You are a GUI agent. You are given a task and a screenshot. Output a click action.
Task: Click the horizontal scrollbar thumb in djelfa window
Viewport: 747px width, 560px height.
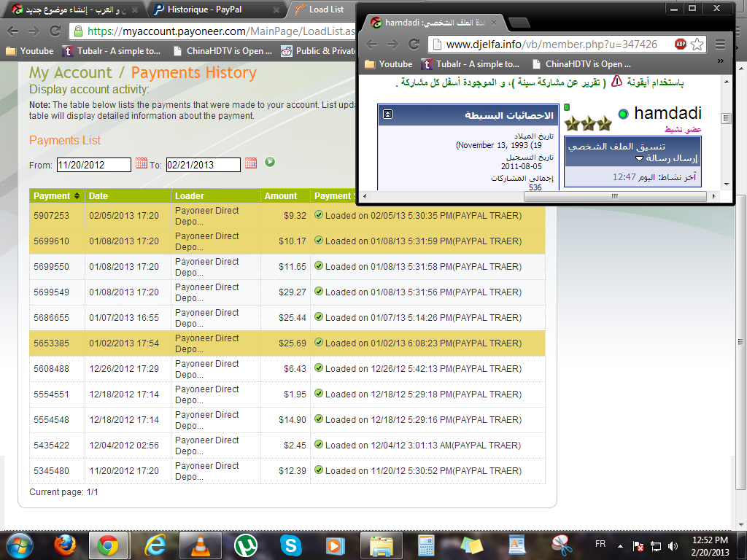[614, 196]
